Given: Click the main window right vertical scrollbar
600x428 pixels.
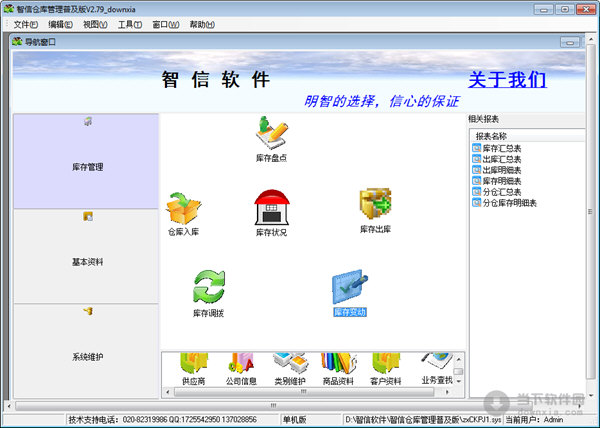Looking at the screenshot, I should tap(590, 211).
